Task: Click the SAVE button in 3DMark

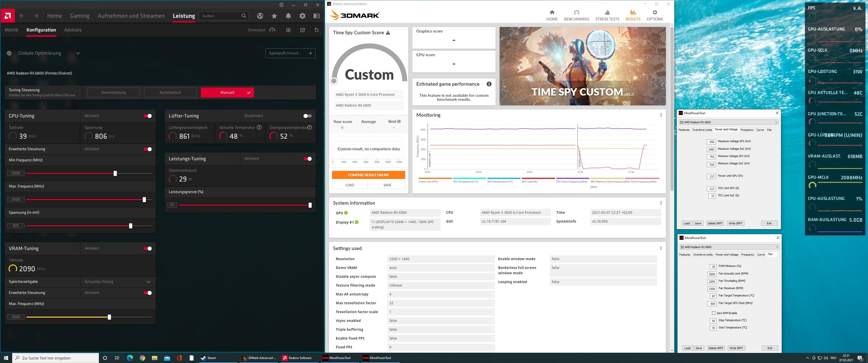Action: (x=387, y=185)
